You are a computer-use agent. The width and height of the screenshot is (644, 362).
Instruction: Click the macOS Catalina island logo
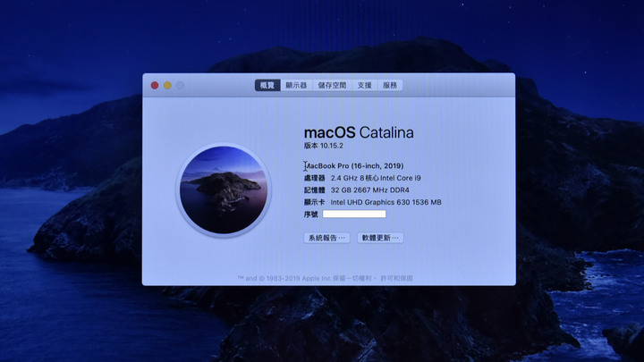click(224, 189)
